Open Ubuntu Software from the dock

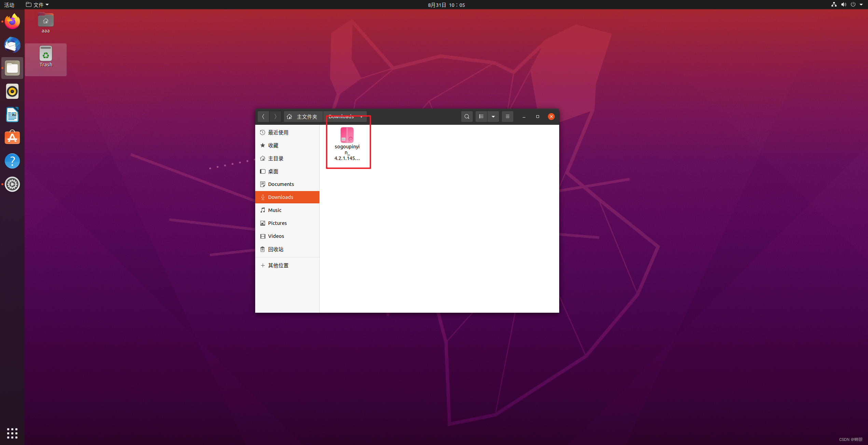click(x=12, y=138)
